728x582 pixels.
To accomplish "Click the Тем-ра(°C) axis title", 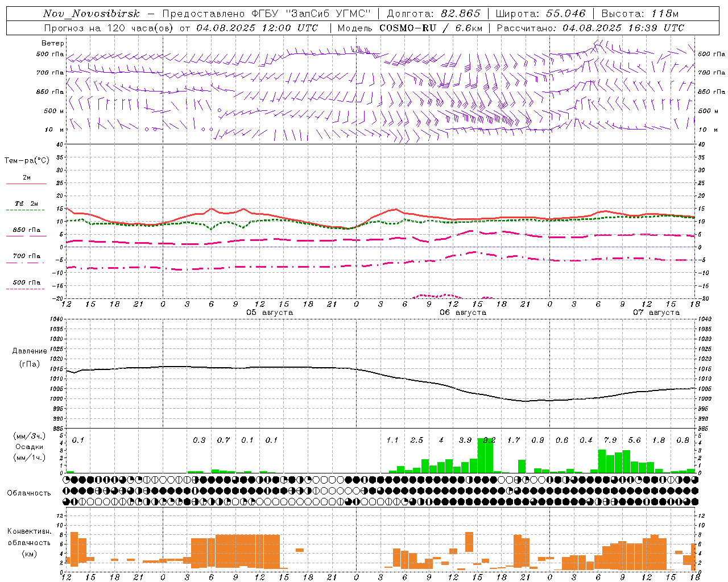I will pyautogui.click(x=27, y=160).
